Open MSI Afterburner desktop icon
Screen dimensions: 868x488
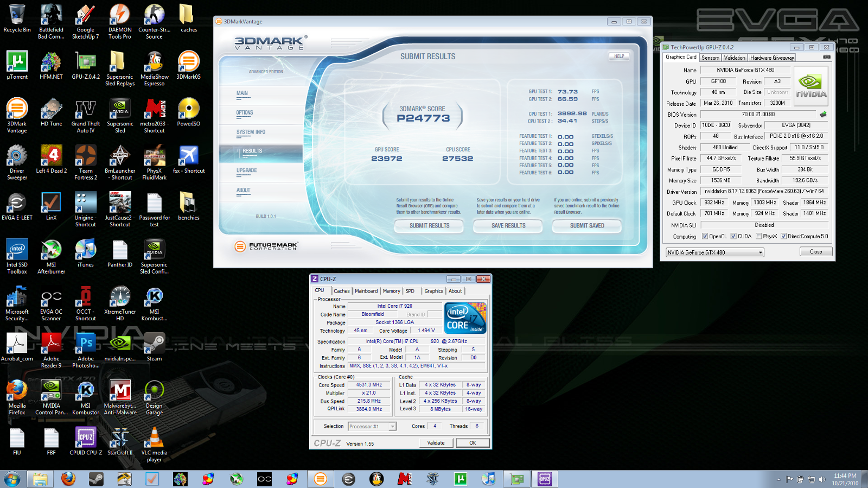pos(51,257)
